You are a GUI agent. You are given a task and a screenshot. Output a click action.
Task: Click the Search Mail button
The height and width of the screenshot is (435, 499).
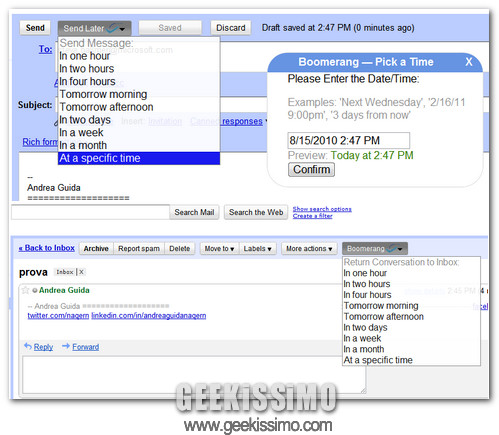coord(194,212)
